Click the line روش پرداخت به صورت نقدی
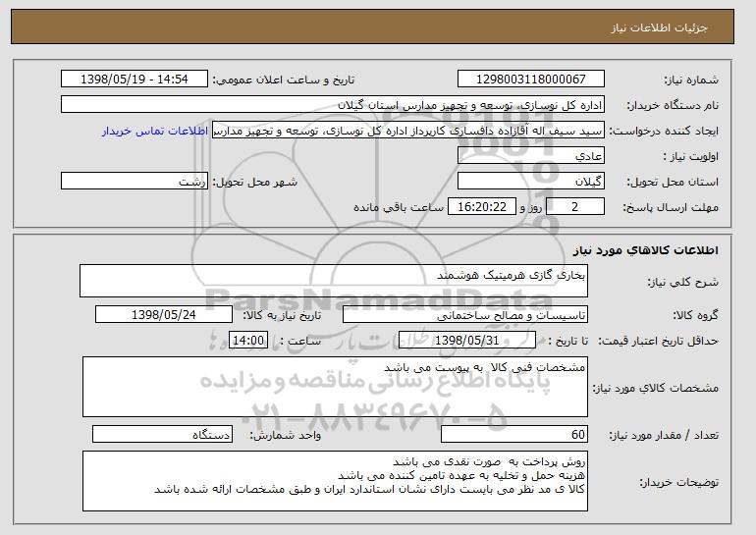 click(489, 461)
